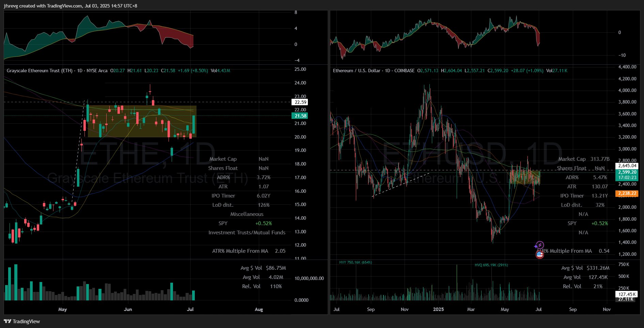
Task: Click the orange 2,238.22 price label
Action: (x=627, y=193)
